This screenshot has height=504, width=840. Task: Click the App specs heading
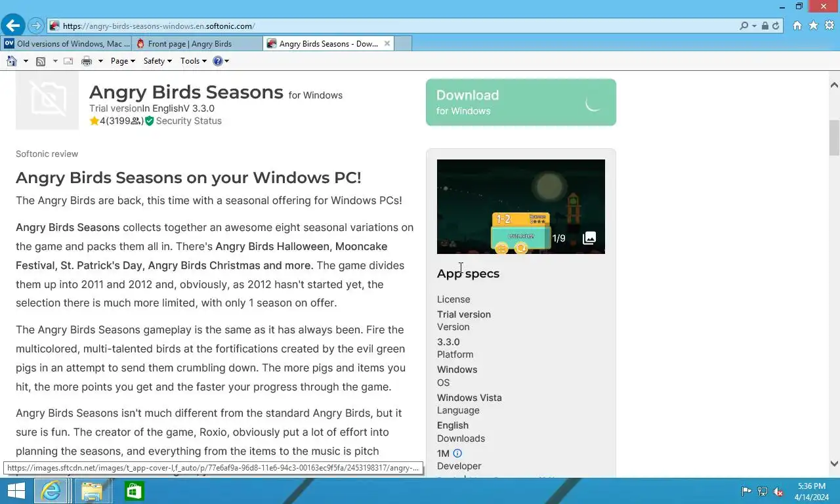click(x=468, y=274)
